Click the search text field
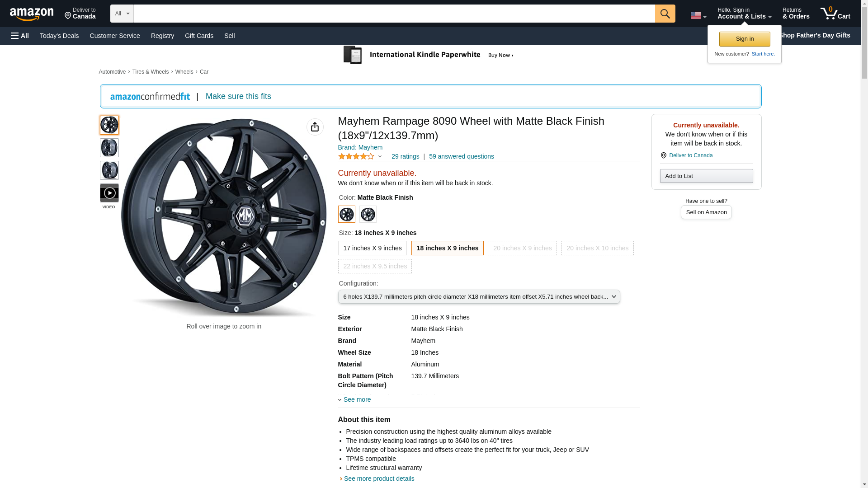This screenshot has width=868, height=488. coord(394,14)
